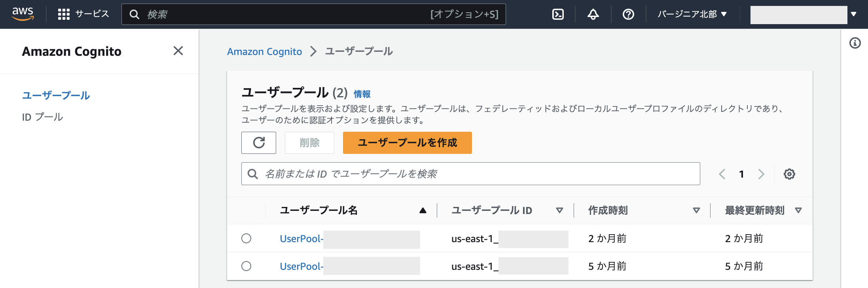Sort by 最終更新時刻 column arrow
The image size is (868, 288).
pyautogui.click(x=798, y=210)
